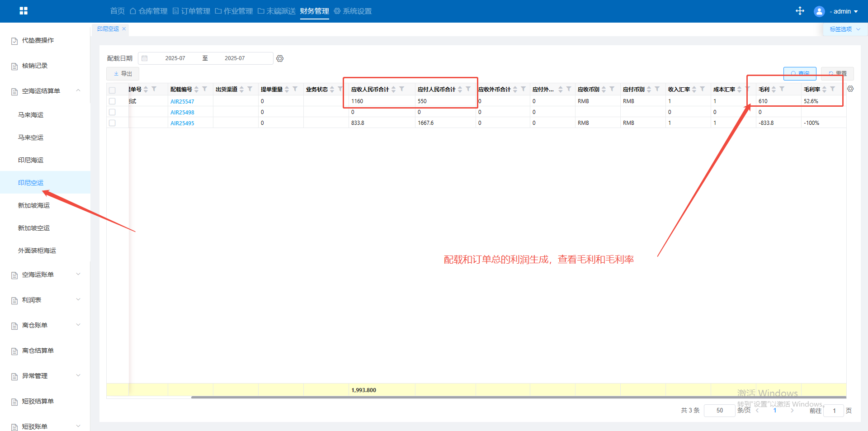This screenshot has width=868, height=431.
Task: Click sort arrows on 毛利 column
Action: (x=774, y=89)
